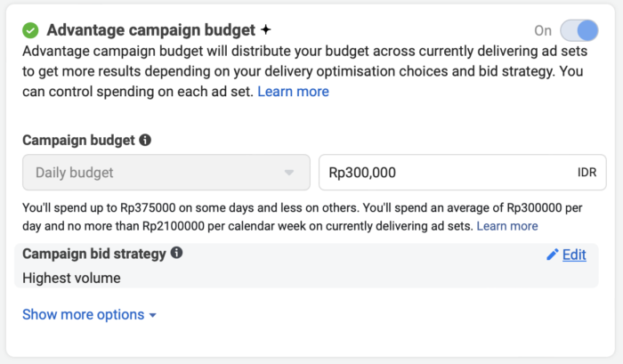Focus the Rp300,000 budget amount field
Image resolution: width=623 pixels, height=364 pixels.
pyautogui.click(x=463, y=173)
